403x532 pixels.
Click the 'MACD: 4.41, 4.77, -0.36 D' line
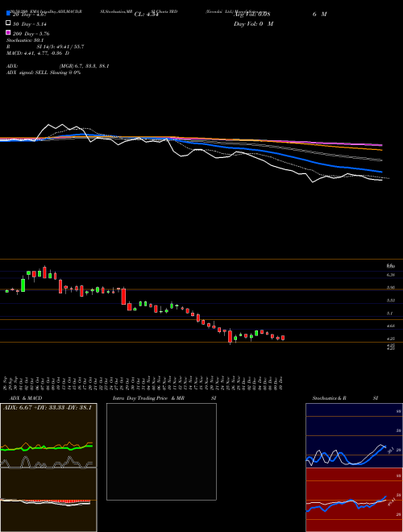pyautogui.click(x=38, y=53)
